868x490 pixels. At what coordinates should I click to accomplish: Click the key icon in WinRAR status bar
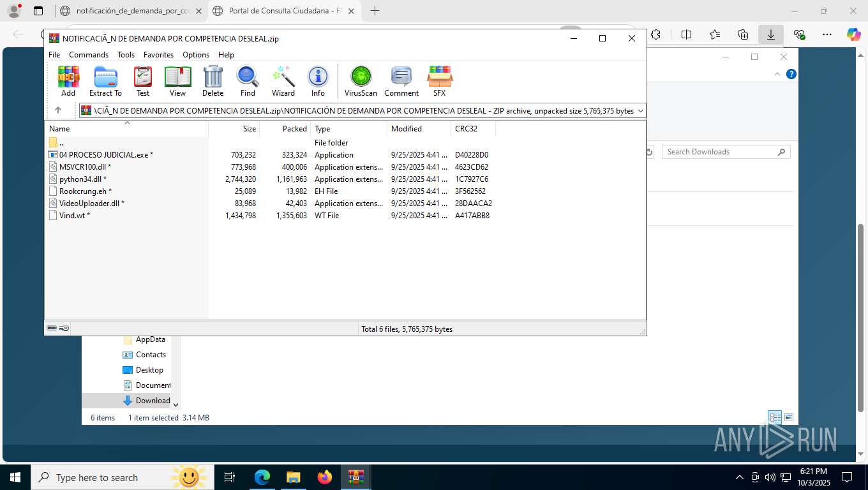coord(64,328)
